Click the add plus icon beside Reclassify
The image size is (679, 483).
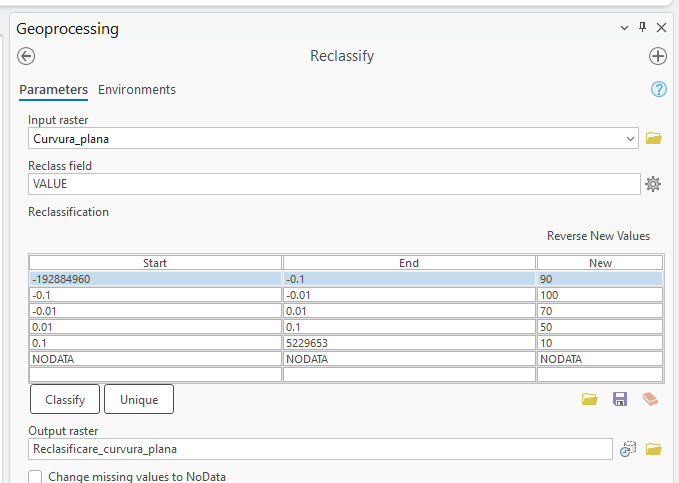[x=658, y=56]
